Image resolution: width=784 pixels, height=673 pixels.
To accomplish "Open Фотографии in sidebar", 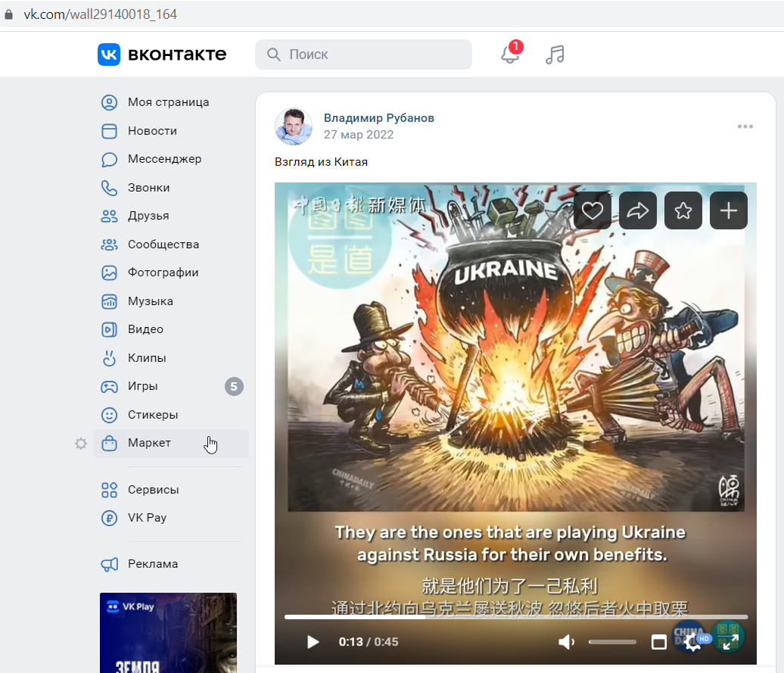I will [171, 273].
